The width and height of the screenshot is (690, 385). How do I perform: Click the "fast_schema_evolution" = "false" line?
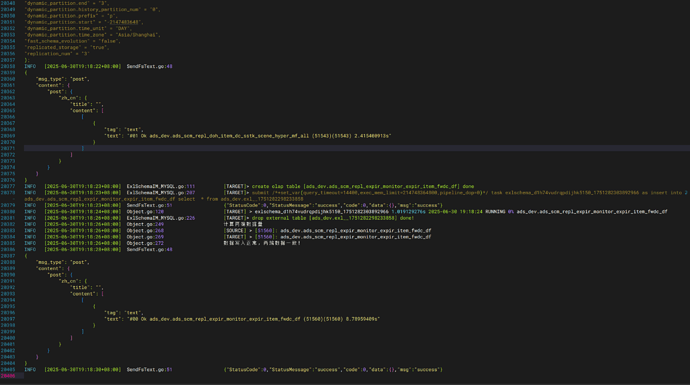coord(73,41)
